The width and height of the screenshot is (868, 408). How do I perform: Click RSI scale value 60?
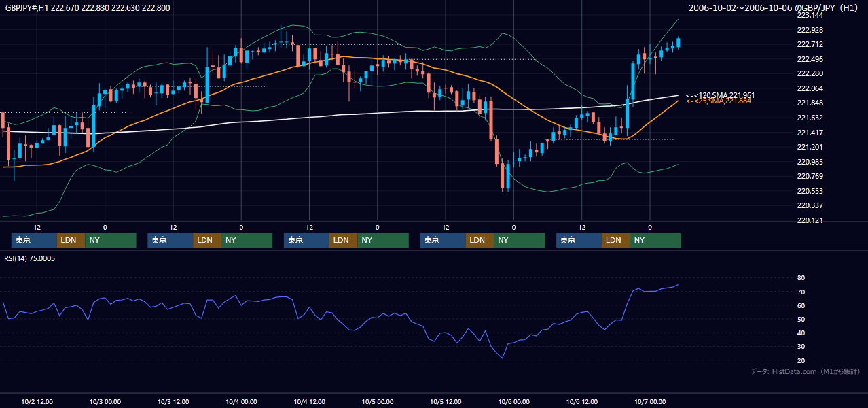[x=801, y=305]
